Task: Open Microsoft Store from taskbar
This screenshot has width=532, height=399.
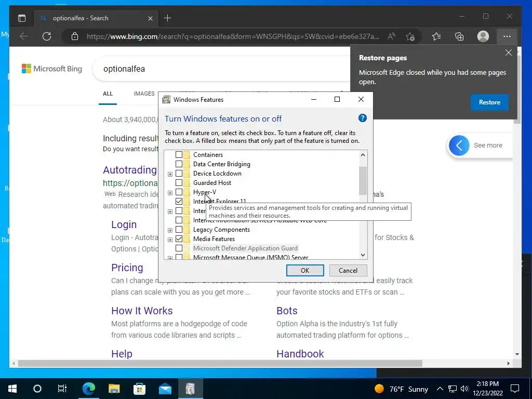Action: (139, 389)
